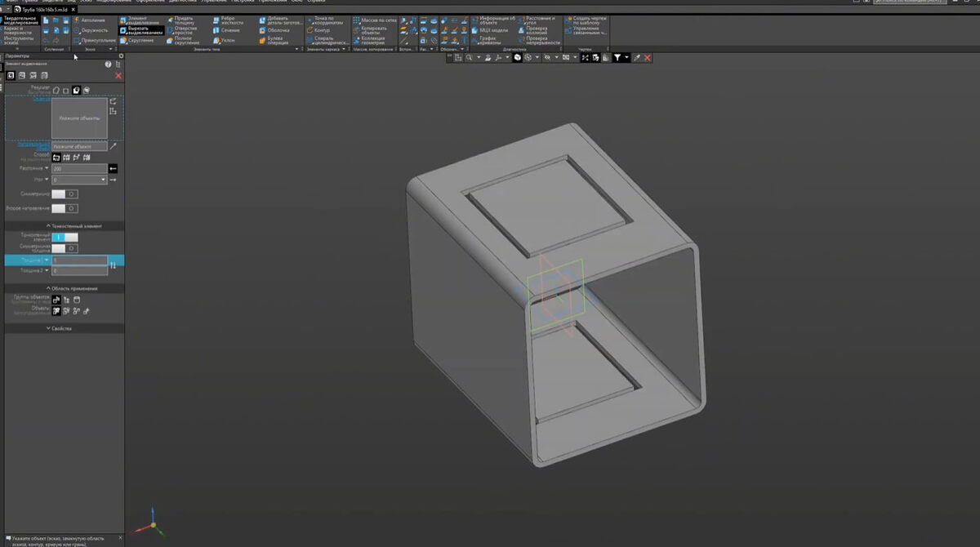Click the filter funnel icon in view toolbar
The image size is (980, 547).
tap(617, 58)
